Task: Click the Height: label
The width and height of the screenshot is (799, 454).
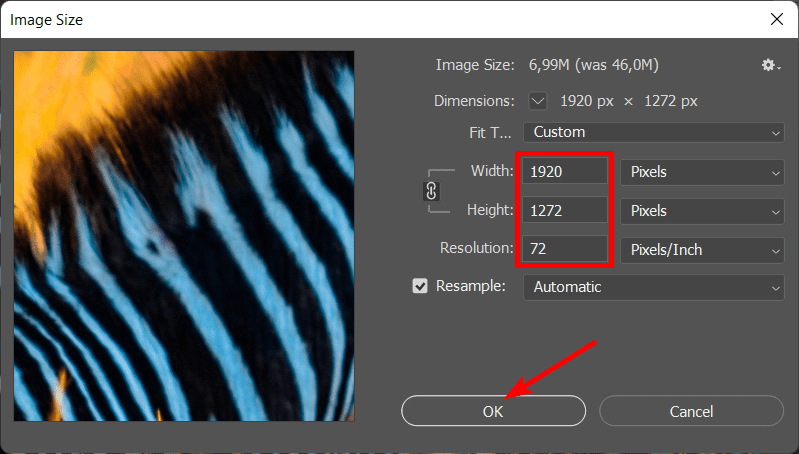Action: 490,210
